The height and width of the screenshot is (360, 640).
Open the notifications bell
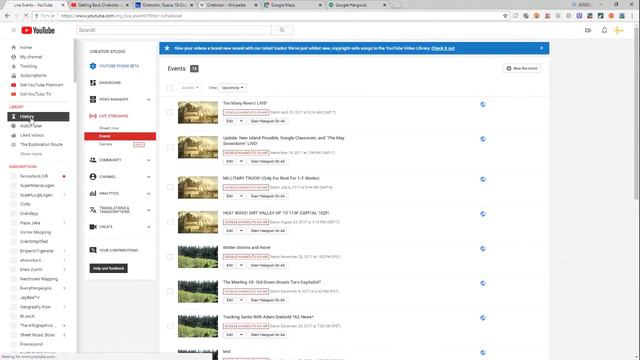tap(604, 30)
